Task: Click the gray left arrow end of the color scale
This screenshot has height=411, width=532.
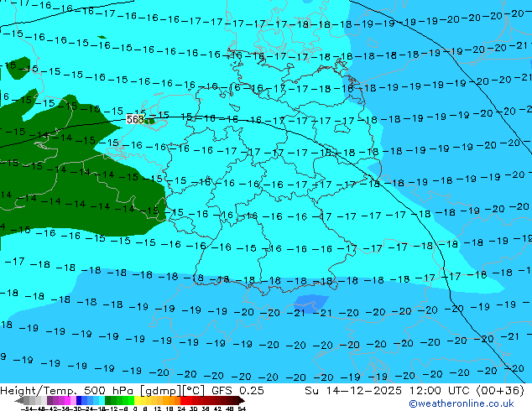Action: tap(18, 400)
